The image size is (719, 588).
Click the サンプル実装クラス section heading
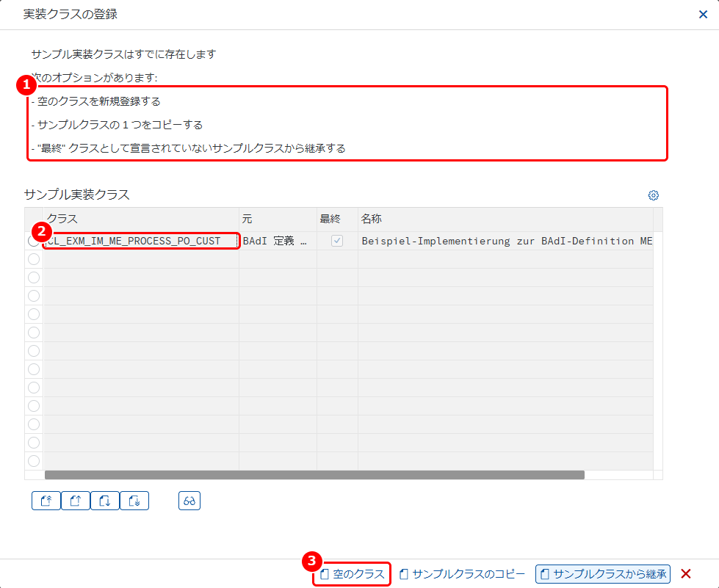click(x=77, y=195)
